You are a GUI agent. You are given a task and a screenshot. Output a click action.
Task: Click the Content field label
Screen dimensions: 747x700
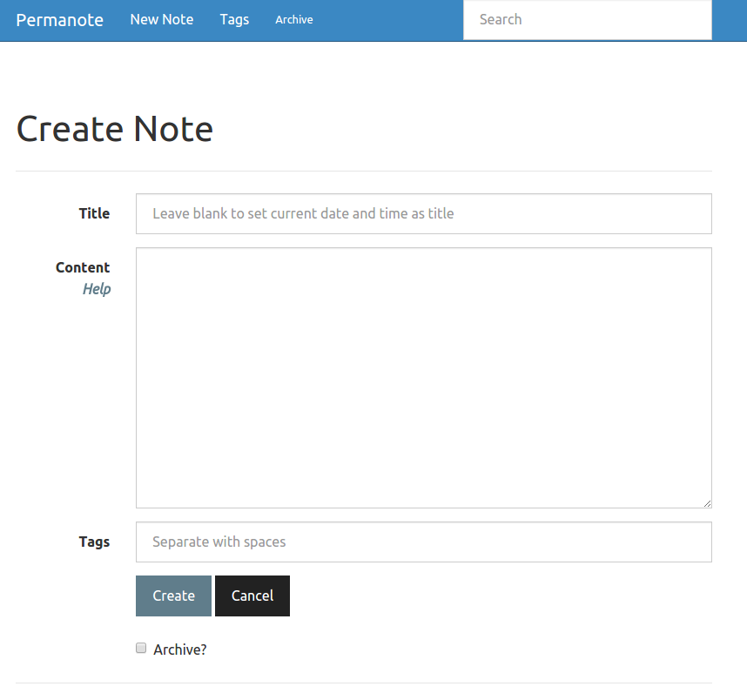click(x=83, y=267)
